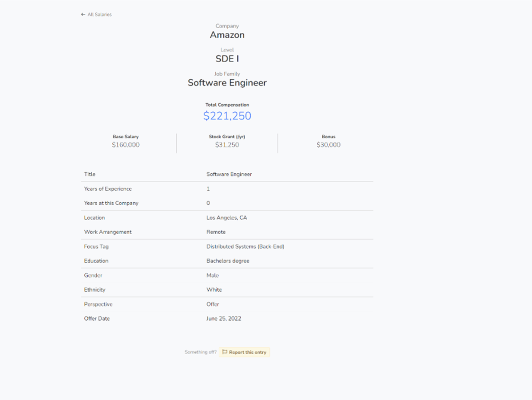Click the Something off? text
The height and width of the screenshot is (400, 532).
[x=201, y=352]
